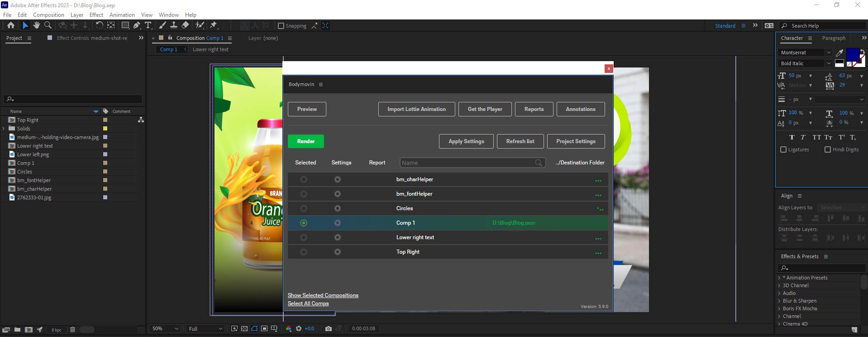
Task: Click the Import Lottie Animation button
Action: coord(416,109)
